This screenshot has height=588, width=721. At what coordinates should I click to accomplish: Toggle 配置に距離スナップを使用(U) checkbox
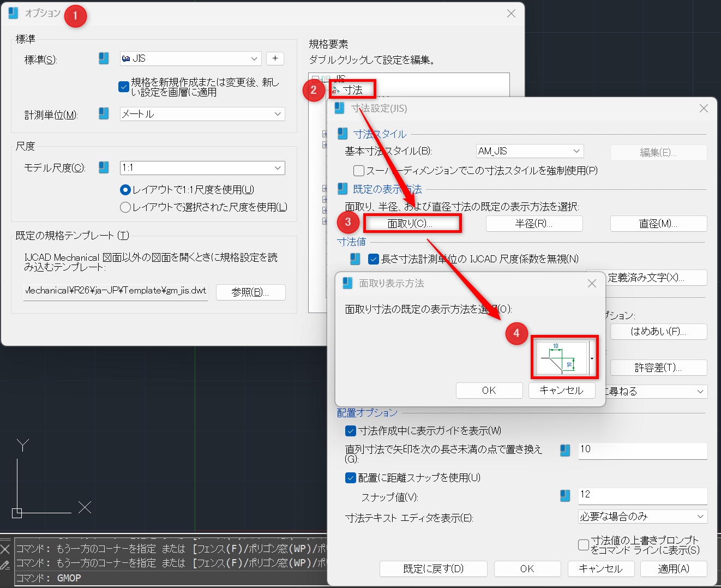tap(351, 478)
